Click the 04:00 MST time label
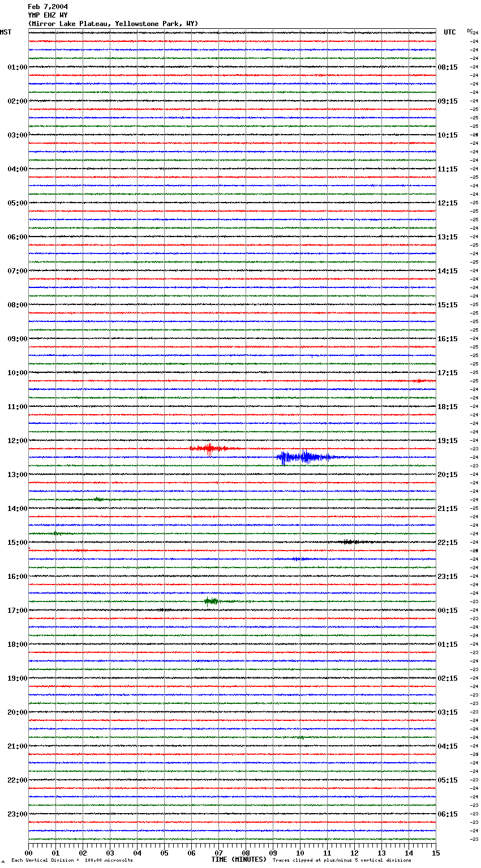Viewport: 481px width, 868px height. 18,169
